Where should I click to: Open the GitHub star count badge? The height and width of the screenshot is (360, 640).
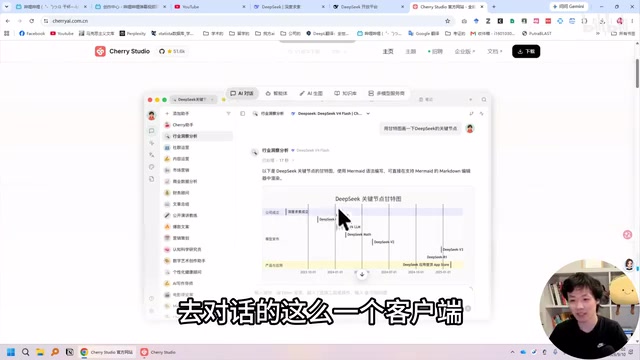172,51
